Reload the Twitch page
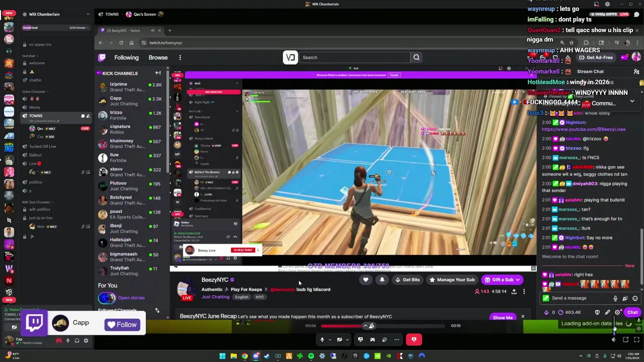The image size is (644, 362). click(121, 43)
